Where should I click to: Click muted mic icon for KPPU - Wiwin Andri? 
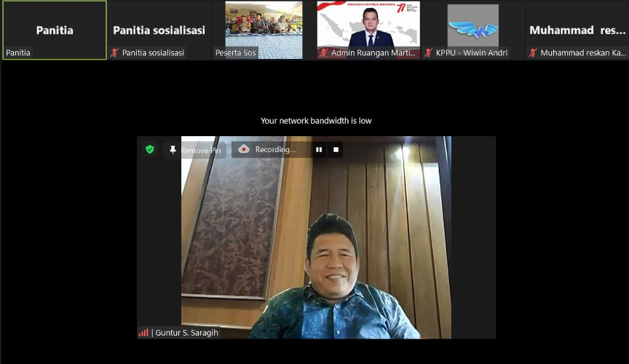[x=429, y=52]
